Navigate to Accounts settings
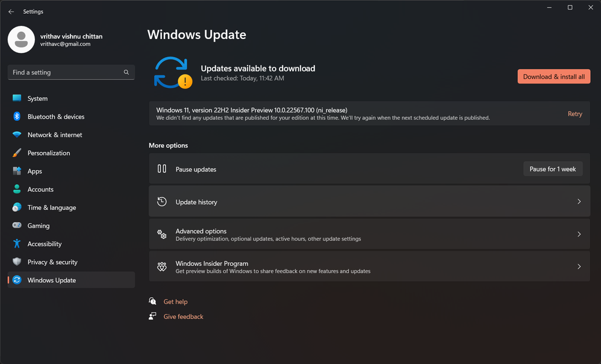The width and height of the screenshot is (601, 364). tap(71, 189)
